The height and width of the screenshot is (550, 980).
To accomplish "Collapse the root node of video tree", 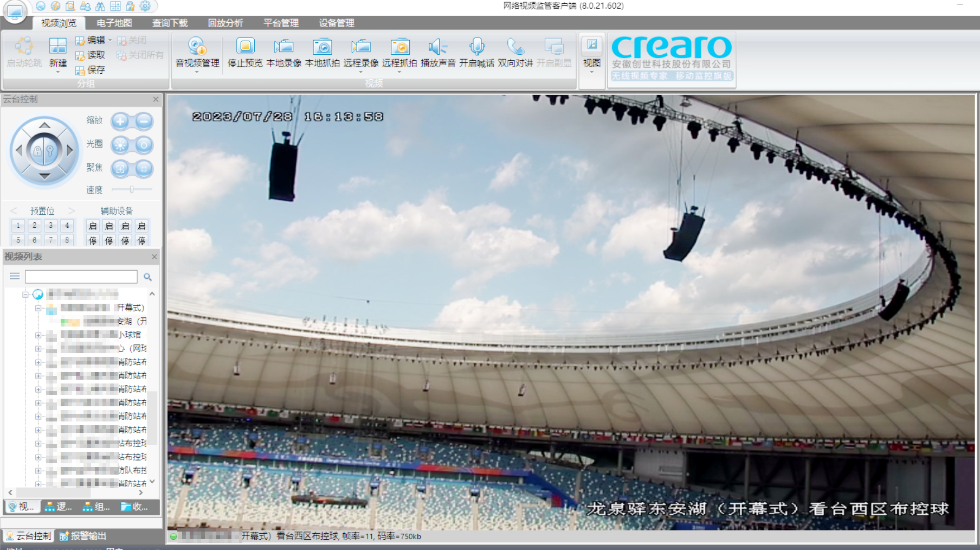I will (25, 295).
